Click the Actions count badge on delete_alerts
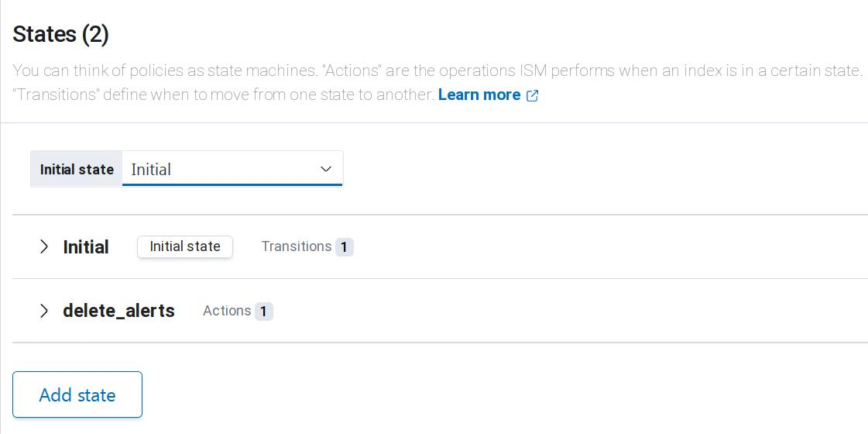Screen dimensions: 868x434 [263, 312]
